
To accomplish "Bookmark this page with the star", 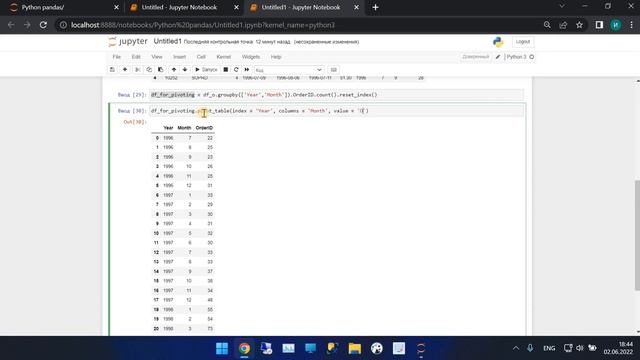I will coord(580,25).
